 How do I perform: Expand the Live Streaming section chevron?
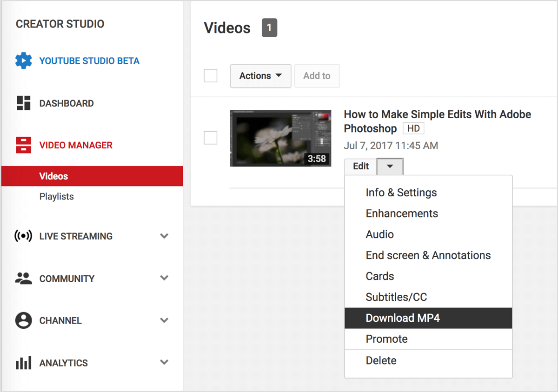pos(164,236)
